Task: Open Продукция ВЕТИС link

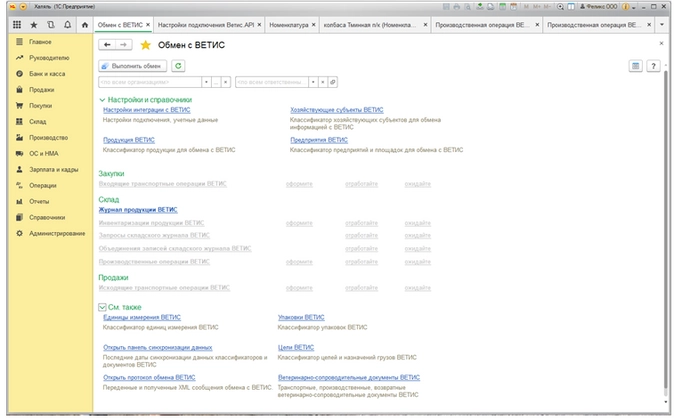Action: pyautogui.click(x=129, y=140)
